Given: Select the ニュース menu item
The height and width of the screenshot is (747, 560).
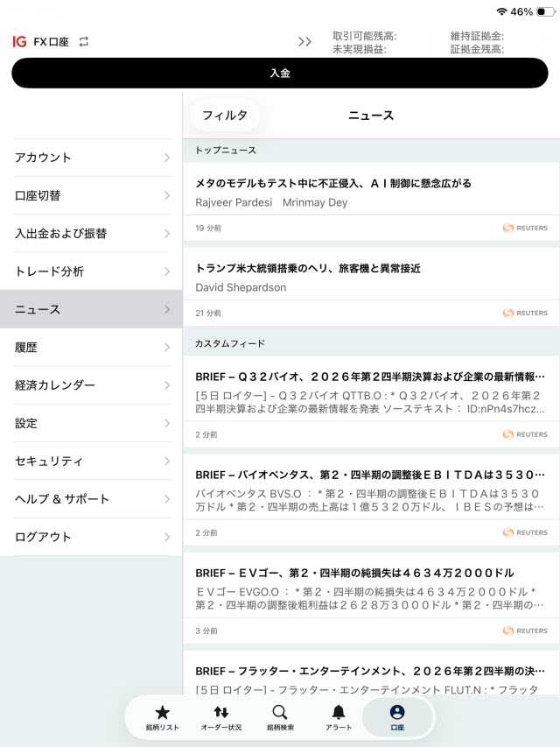Looking at the screenshot, I should point(91,309).
